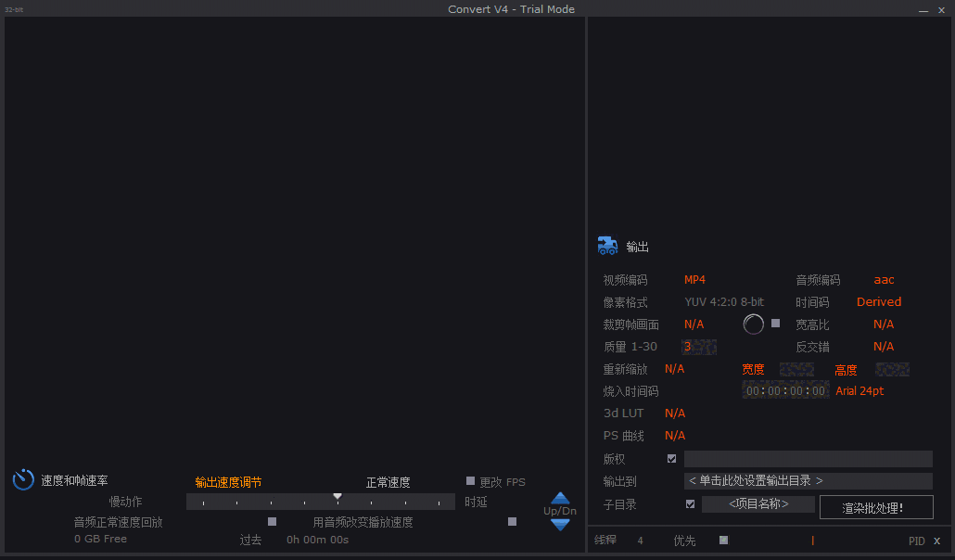Toggle the 子目录 subdirectory checkbox
The width and height of the screenshot is (955, 560).
pyautogui.click(x=690, y=503)
